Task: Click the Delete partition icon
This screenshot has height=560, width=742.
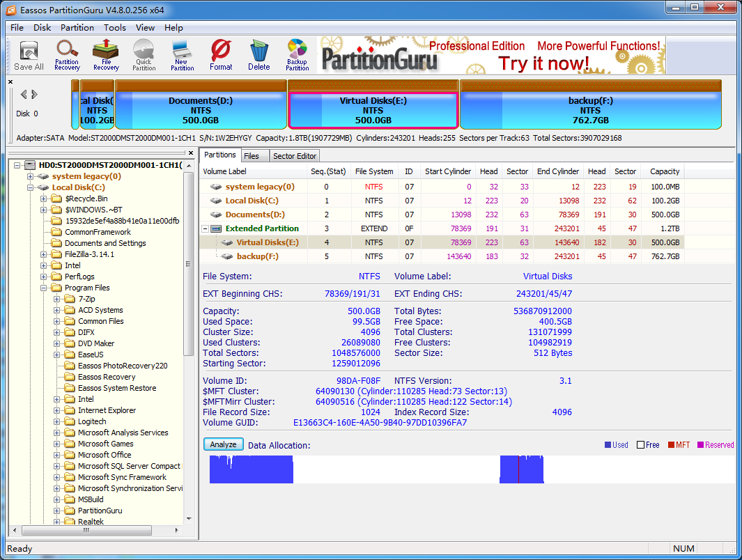Action: [259, 56]
